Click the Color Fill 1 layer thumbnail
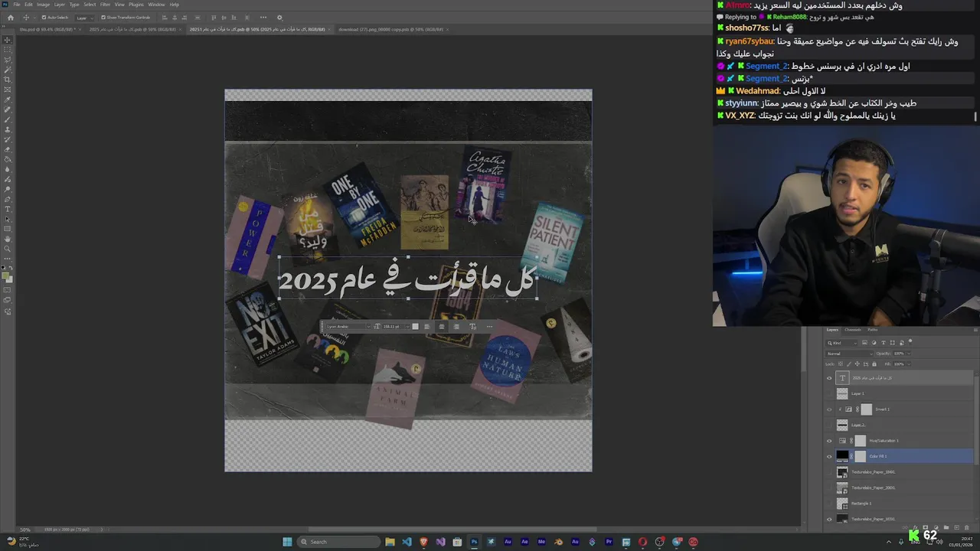This screenshot has width=980, height=551. coord(842,456)
